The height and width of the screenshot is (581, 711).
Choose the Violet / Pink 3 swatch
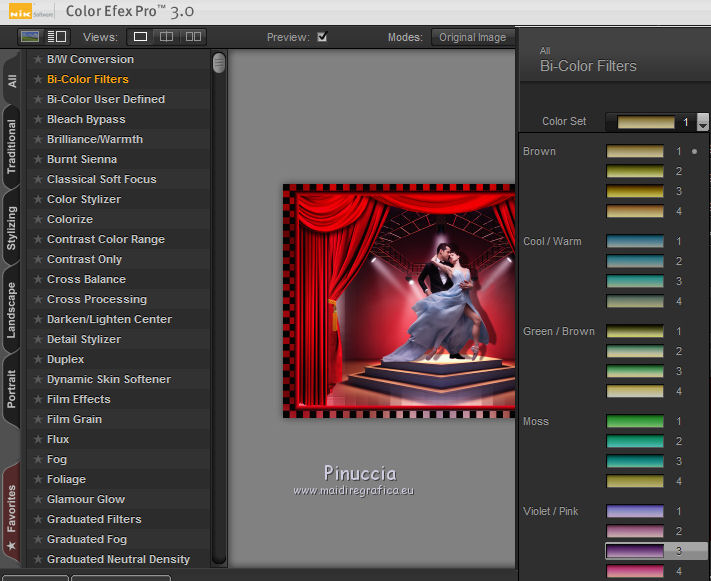tap(635, 551)
